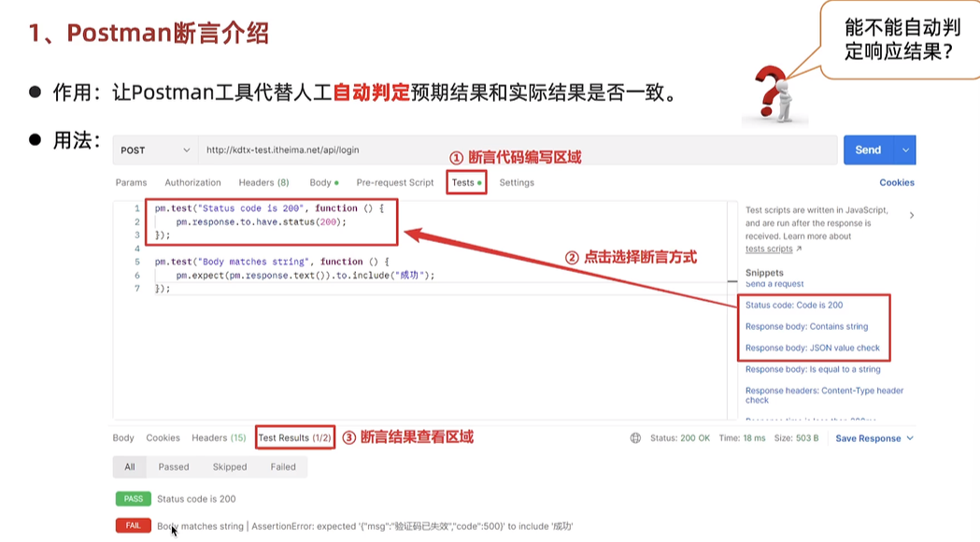Click code line 6 pm.expect include statement
980x542 pixels.
305,275
